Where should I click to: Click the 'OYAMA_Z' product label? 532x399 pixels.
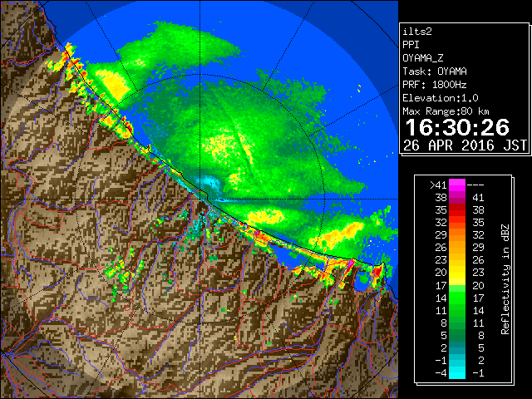coord(423,58)
